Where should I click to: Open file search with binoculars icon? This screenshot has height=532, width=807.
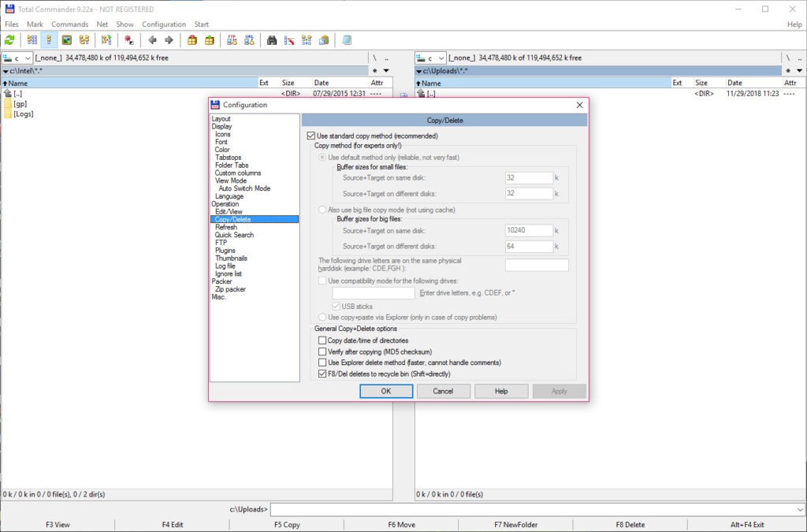[x=272, y=40]
